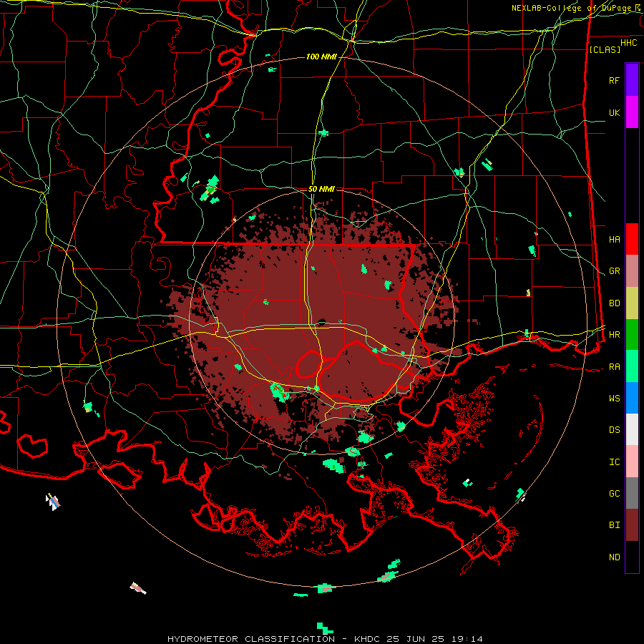Click the 'GR' legend label
The height and width of the screenshot is (644, 644).
(x=614, y=271)
